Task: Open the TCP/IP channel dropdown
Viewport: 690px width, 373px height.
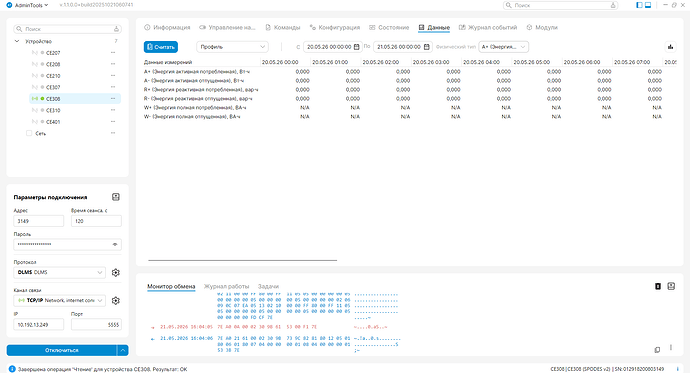Action: click(59, 300)
